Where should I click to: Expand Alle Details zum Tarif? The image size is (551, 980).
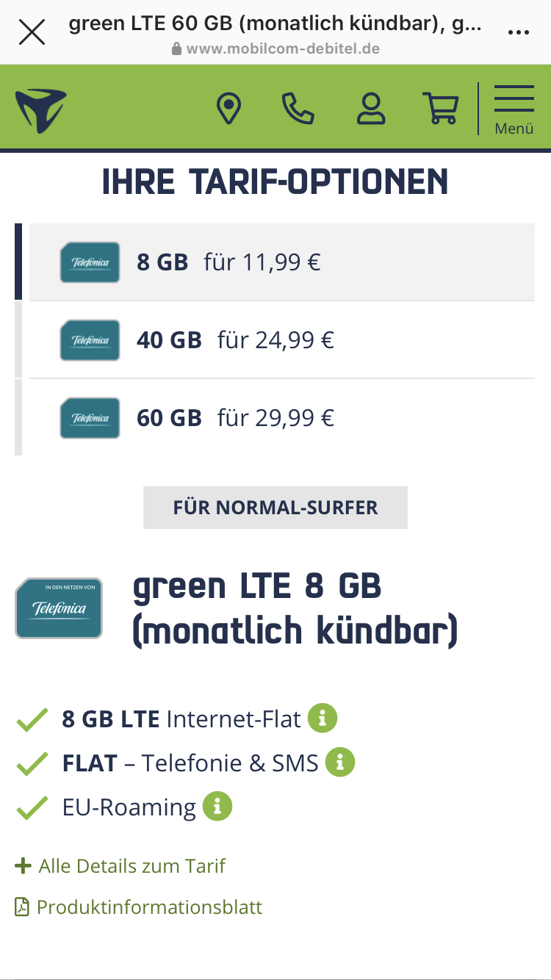coord(120,865)
